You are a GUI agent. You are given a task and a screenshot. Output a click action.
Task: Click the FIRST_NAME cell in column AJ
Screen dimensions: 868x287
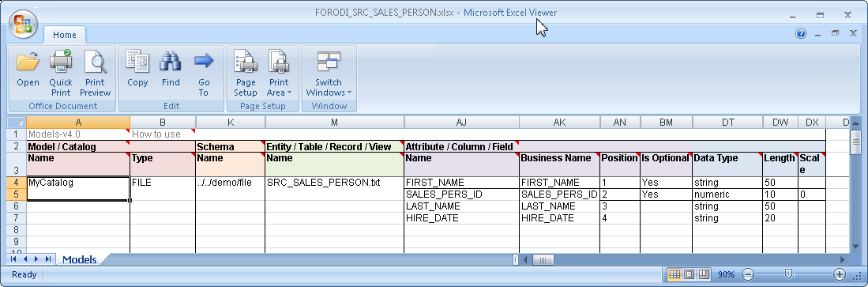click(462, 183)
